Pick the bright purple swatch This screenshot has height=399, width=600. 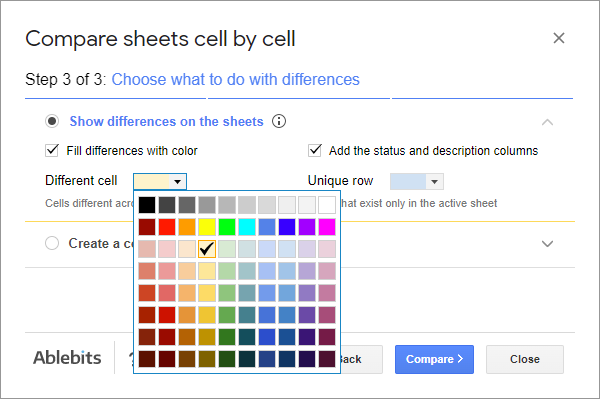point(307,227)
